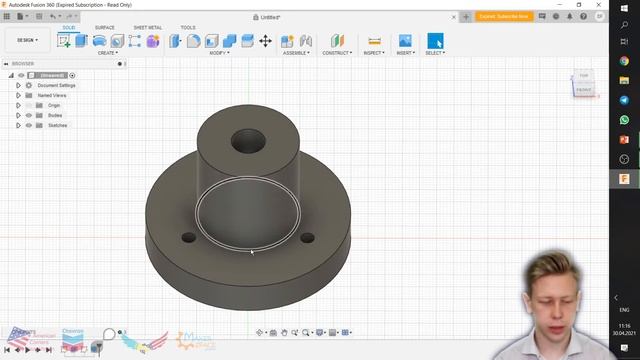Screen dimensions: 640x360
Task: Select the Offset Face tool
Action: tap(247, 41)
